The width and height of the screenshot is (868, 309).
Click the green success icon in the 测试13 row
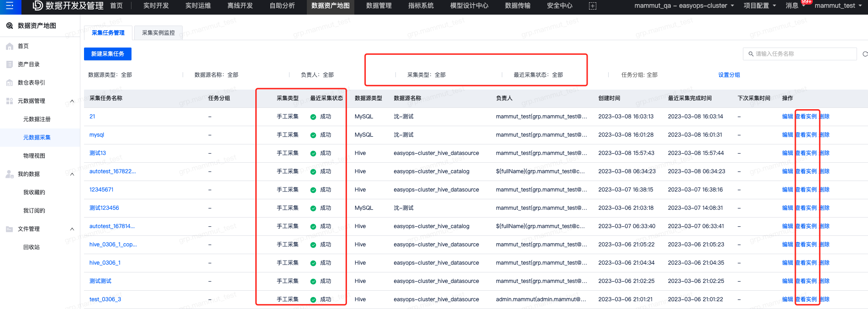coord(313,154)
